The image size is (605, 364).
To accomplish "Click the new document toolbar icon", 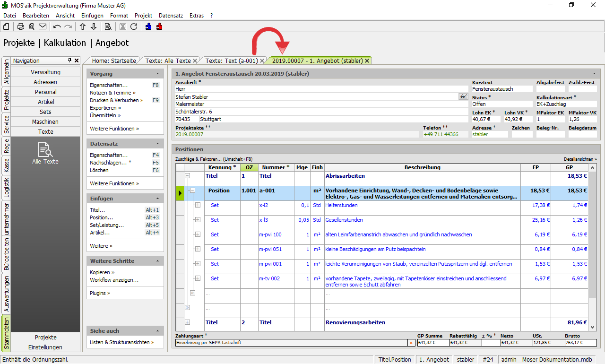I will [7, 26].
